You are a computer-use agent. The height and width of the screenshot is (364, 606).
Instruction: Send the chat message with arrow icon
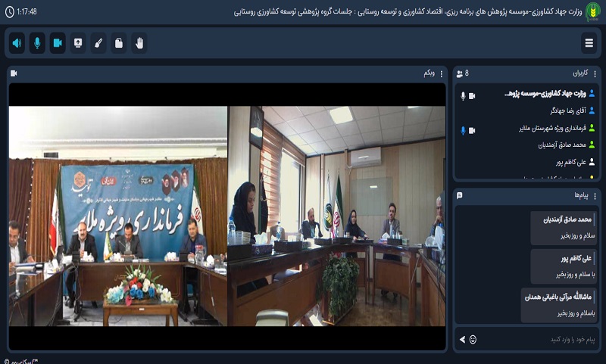462,339
